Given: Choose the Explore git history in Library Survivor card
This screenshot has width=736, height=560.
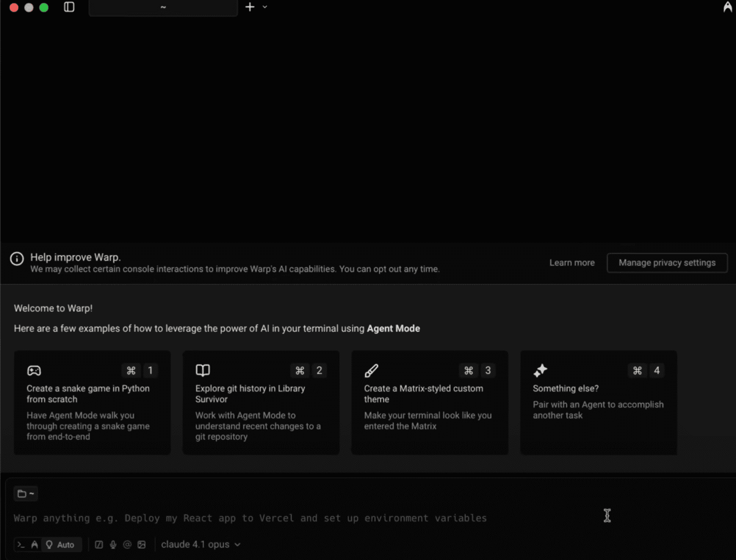Looking at the screenshot, I should pos(261,402).
